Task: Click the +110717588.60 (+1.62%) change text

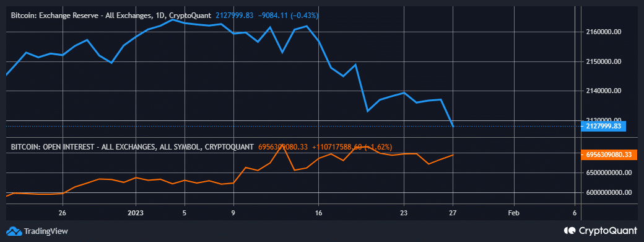Action: [352, 146]
